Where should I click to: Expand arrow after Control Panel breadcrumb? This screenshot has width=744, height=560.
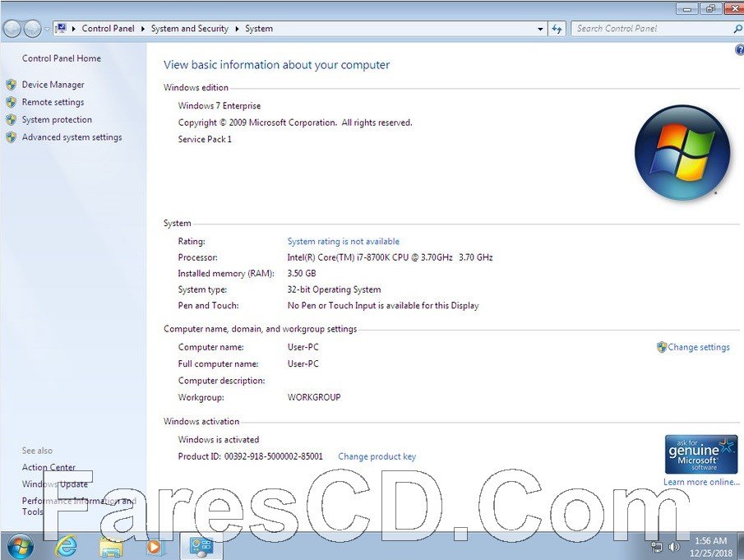[x=143, y=29]
